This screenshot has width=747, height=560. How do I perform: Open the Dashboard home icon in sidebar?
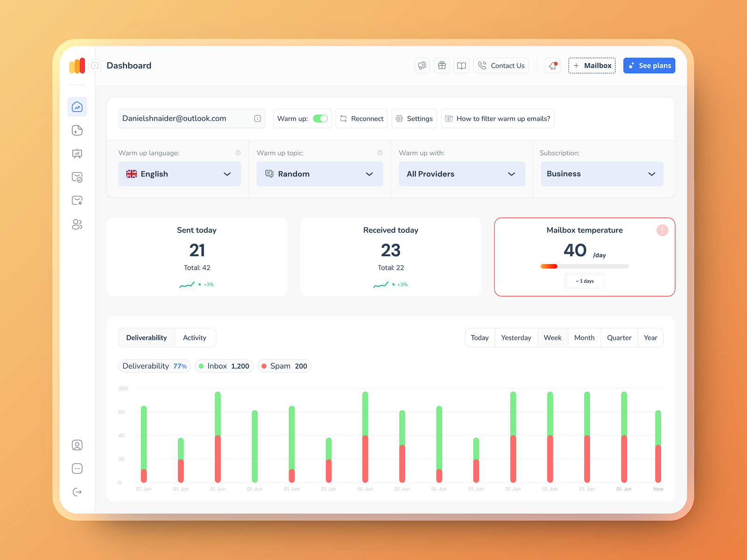(77, 106)
